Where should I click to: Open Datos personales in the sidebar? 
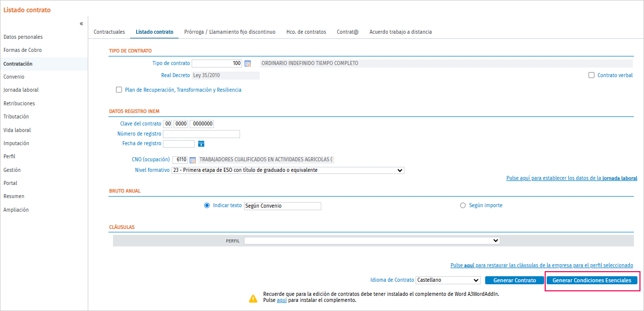click(x=23, y=37)
